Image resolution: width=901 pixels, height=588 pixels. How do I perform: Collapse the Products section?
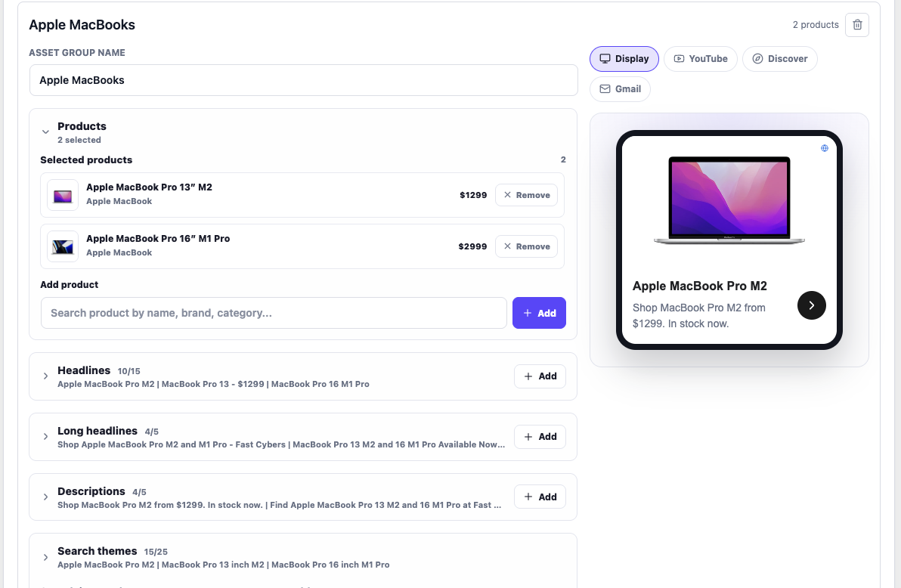click(x=45, y=132)
